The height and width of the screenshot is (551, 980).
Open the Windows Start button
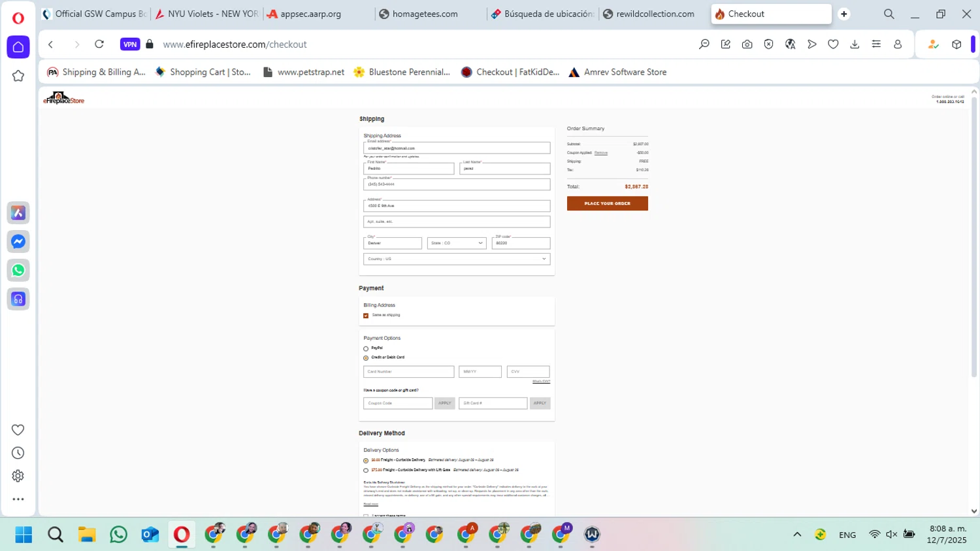24,535
